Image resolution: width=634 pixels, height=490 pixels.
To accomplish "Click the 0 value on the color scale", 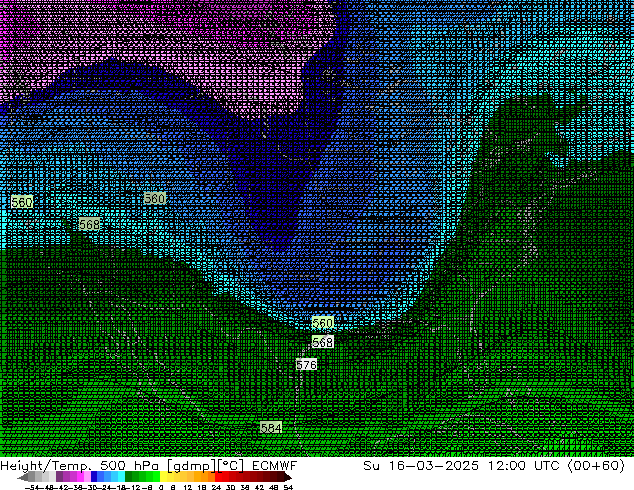I will click(161, 487).
